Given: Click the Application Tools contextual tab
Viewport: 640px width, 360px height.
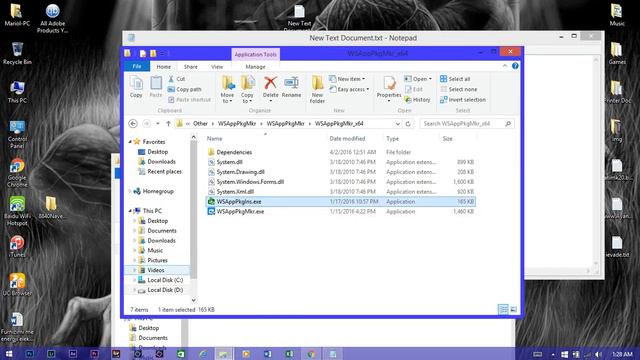Looking at the screenshot, I should click(256, 54).
